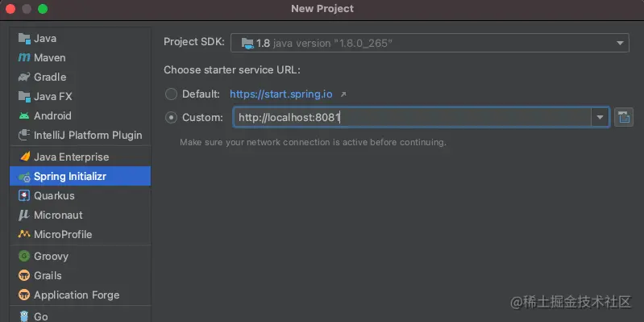Select IntelliJ Platform Plugin project type

pos(80,136)
